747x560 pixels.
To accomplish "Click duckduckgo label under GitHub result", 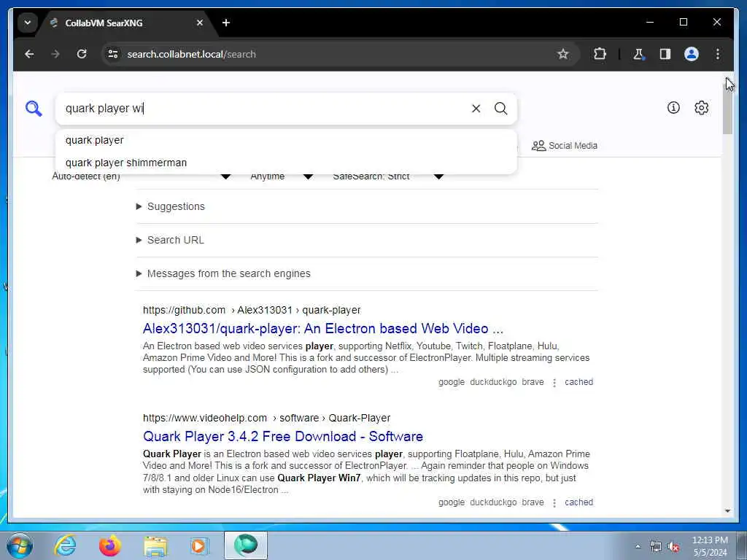I will [x=493, y=382].
